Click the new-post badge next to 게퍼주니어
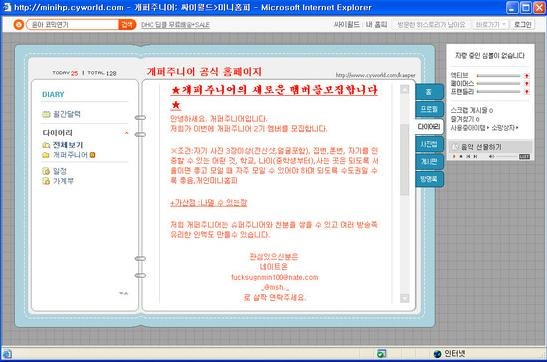This screenshot has width=547, height=362. click(92, 155)
